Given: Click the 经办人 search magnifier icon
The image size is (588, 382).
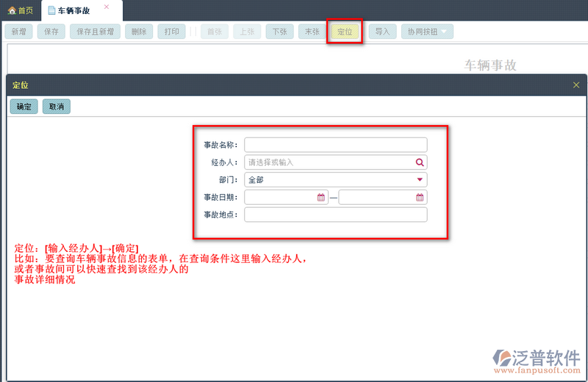Looking at the screenshot, I should pos(420,162).
